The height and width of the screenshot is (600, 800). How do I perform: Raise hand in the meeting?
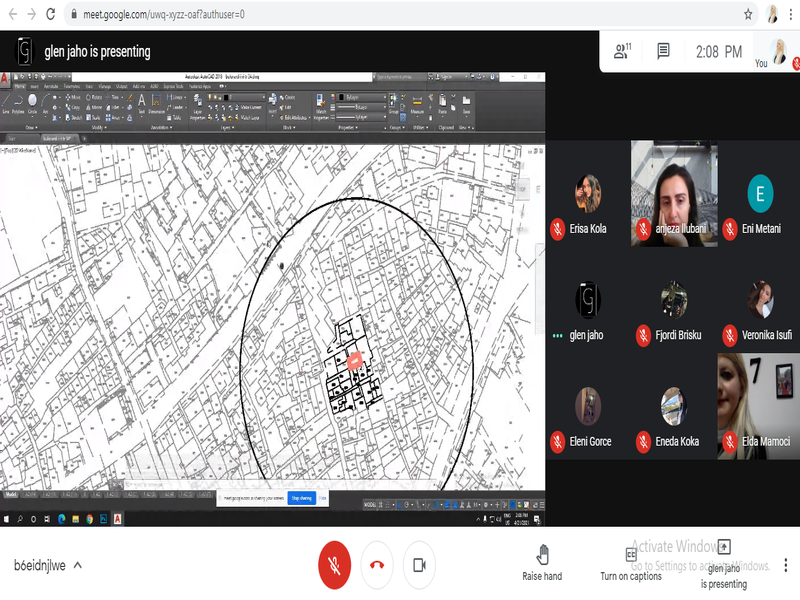pos(542,563)
